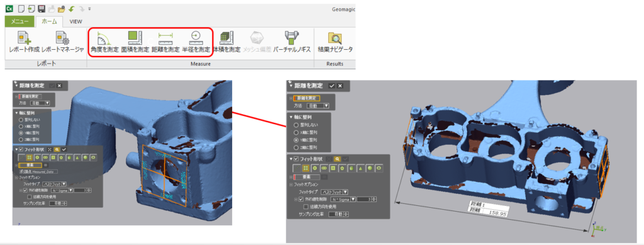
Task: Click the sigma value stepper arrows in the right panel
Action: tap(375, 200)
